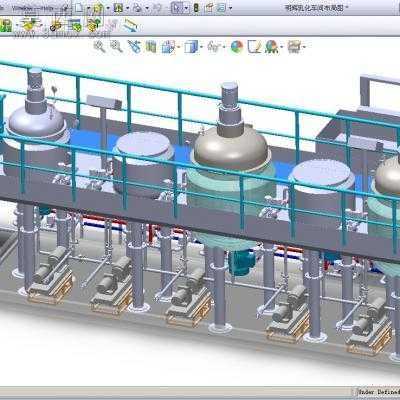The image size is (400, 400).
Task: Click the Mate paperclip icon
Action: [57, 25]
